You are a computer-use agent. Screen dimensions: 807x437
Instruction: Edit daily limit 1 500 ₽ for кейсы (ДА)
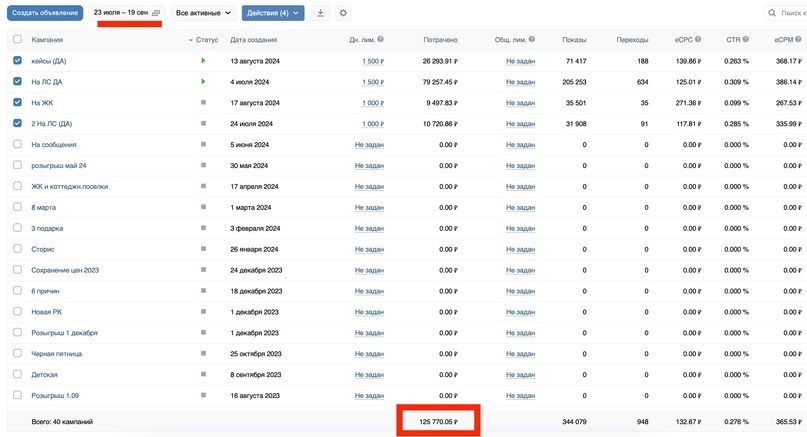[x=373, y=61]
